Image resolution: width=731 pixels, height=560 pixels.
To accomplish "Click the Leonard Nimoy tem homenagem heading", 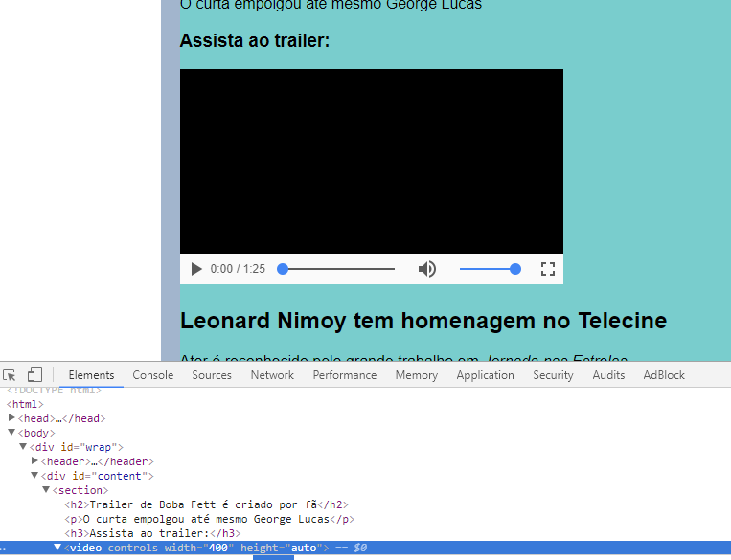I will (x=423, y=321).
